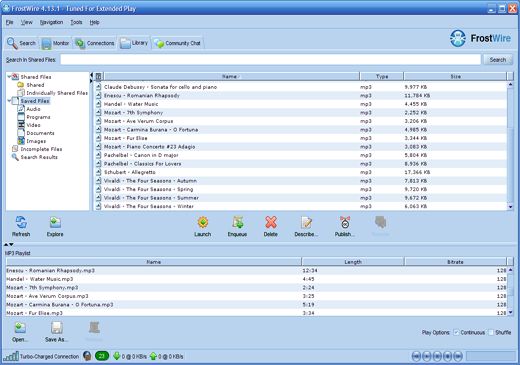Click the FrostWire logo
This screenshot has width=520, height=365.
(x=480, y=38)
